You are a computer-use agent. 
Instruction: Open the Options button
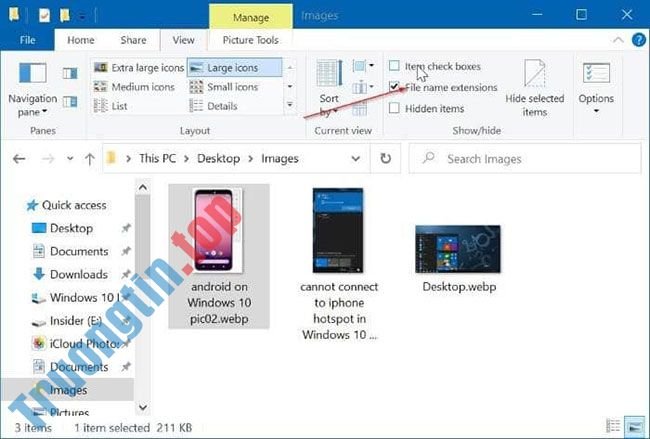click(x=596, y=89)
